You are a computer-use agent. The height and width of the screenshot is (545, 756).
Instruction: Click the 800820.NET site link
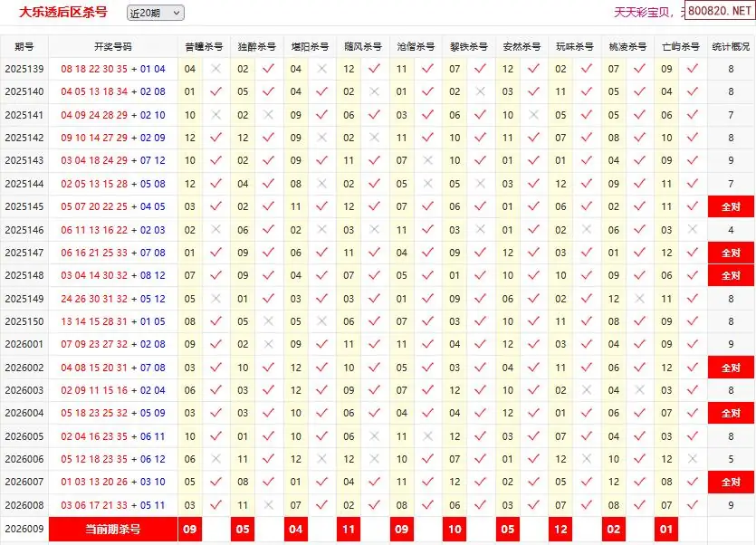718,12
